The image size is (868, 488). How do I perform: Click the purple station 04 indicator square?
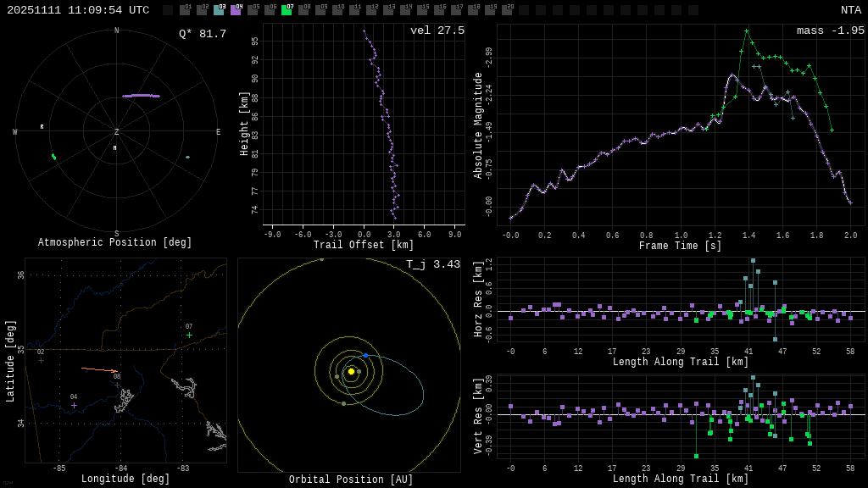236,10
